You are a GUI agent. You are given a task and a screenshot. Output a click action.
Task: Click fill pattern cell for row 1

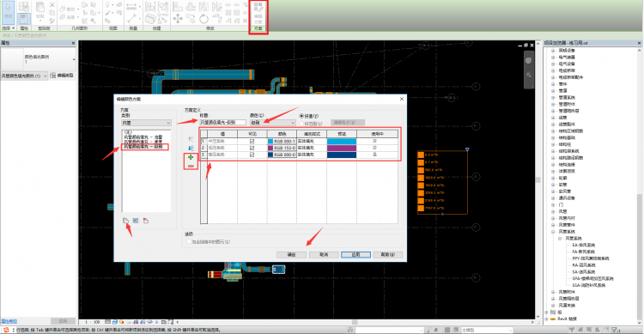[312, 141]
